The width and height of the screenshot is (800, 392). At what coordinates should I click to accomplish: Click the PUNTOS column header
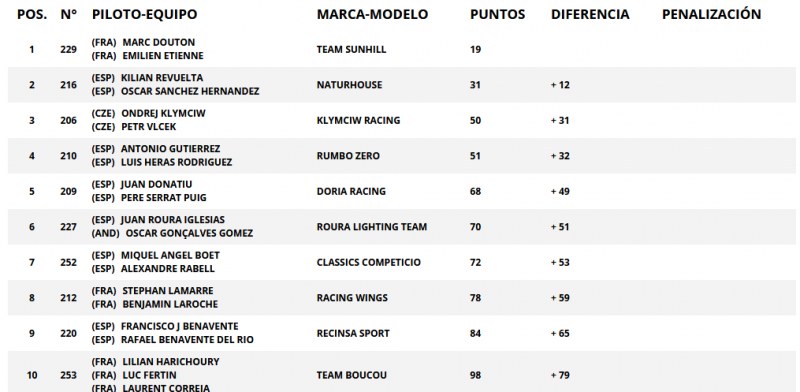[497, 14]
